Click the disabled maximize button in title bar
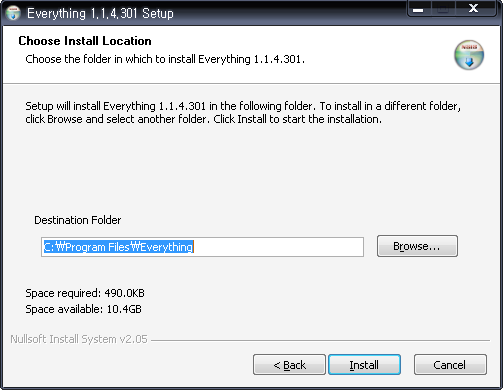Image resolution: width=503 pixels, height=390 pixels. (443, 9)
